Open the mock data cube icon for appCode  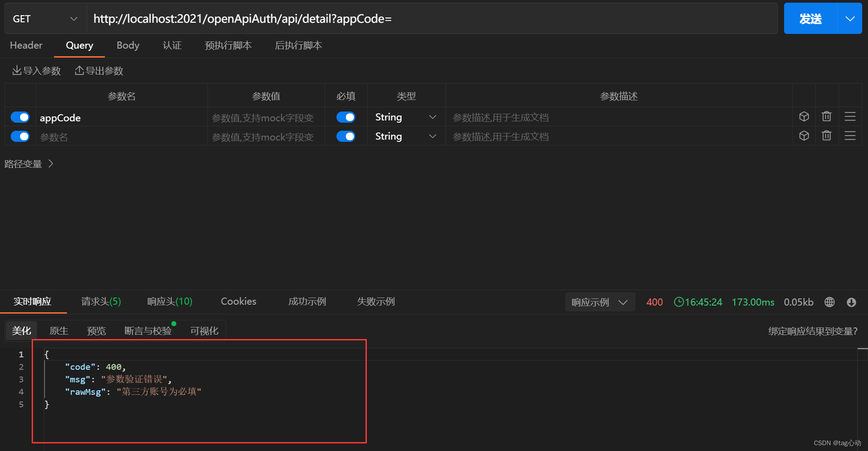(804, 116)
